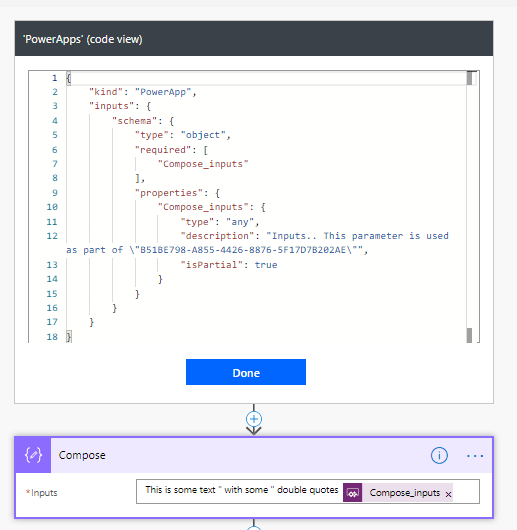Click the "description" key on line 12

pyautogui.click(x=217, y=236)
